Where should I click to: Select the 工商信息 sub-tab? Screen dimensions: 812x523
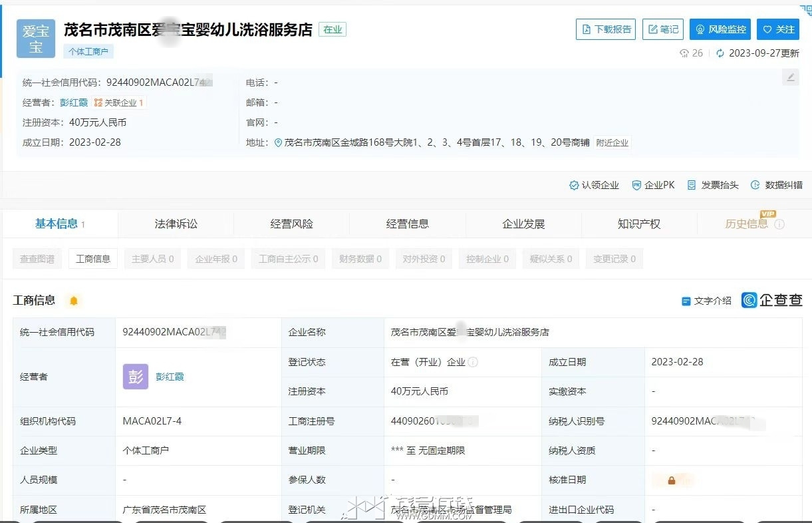pyautogui.click(x=93, y=259)
